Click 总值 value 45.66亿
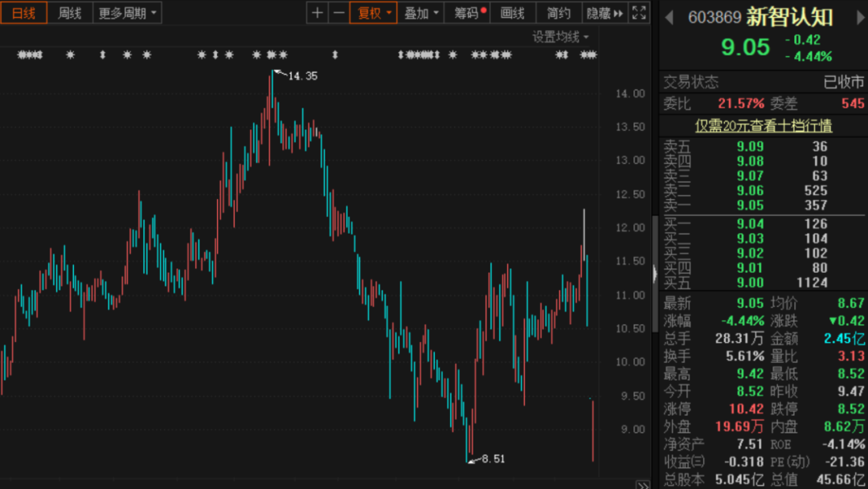 [841, 479]
